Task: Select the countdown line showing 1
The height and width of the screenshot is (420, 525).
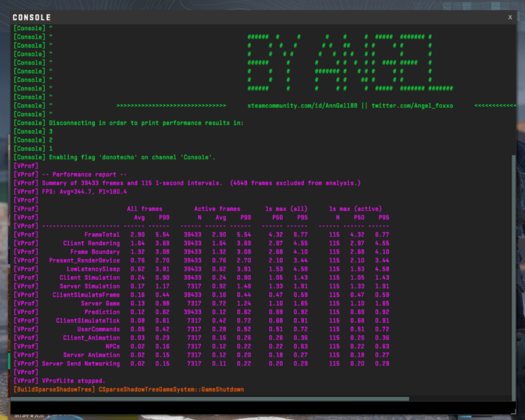Action: pos(51,149)
